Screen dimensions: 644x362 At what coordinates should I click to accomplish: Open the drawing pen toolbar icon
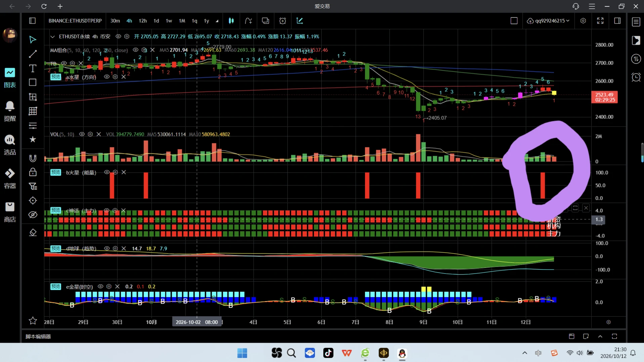(x=299, y=21)
